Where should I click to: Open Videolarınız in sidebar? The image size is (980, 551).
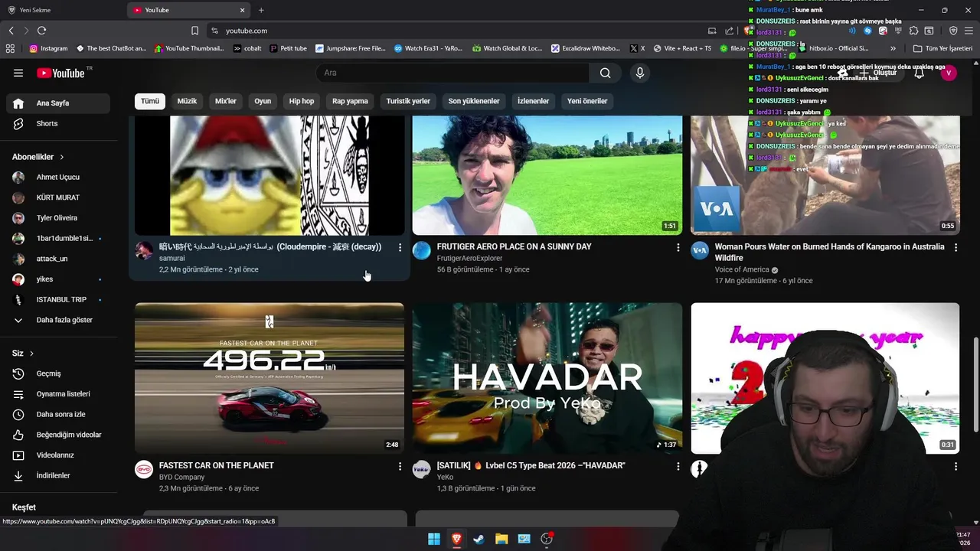click(x=58, y=455)
